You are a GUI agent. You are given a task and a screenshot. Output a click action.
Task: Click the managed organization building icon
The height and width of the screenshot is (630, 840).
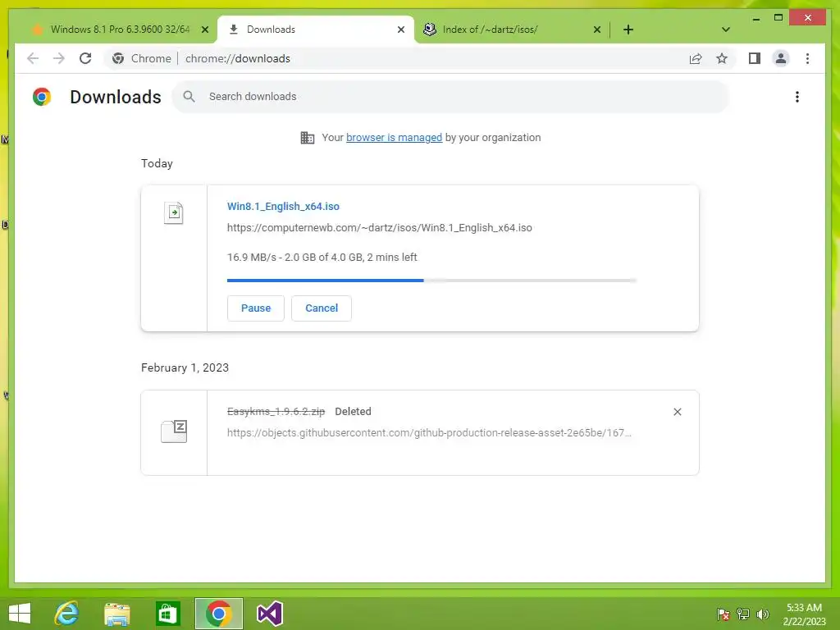pyautogui.click(x=308, y=138)
